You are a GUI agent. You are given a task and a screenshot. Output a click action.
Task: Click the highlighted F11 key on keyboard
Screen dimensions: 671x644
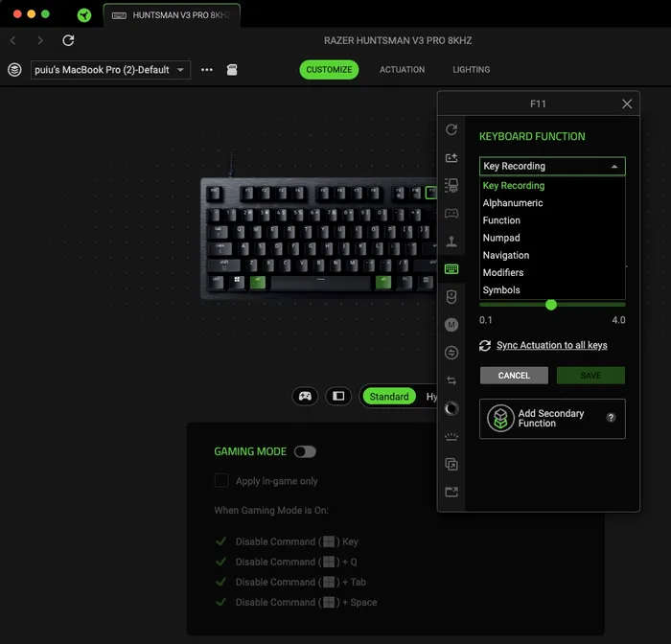431,193
